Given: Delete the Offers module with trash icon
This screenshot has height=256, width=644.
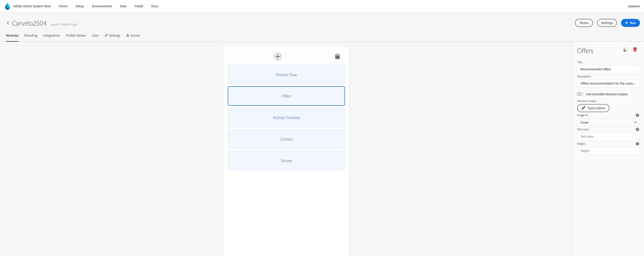Looking at the screenshot, I should [635, 49].
